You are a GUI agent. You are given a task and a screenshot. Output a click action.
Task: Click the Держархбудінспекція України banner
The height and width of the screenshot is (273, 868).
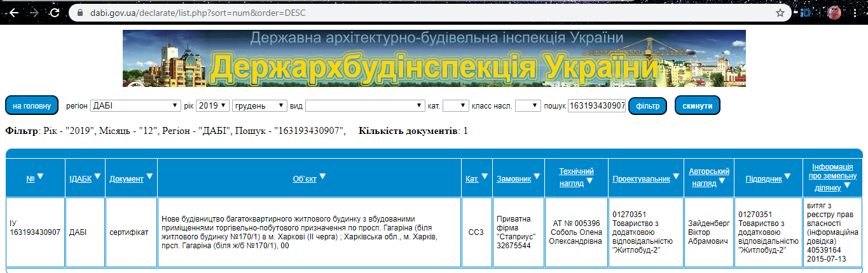pos(434,58)
